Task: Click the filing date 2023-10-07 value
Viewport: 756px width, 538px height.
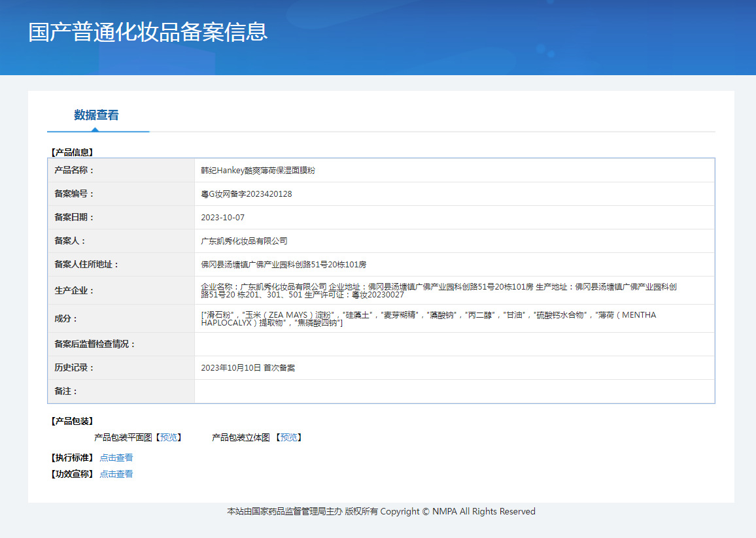Action: (222, 217)
